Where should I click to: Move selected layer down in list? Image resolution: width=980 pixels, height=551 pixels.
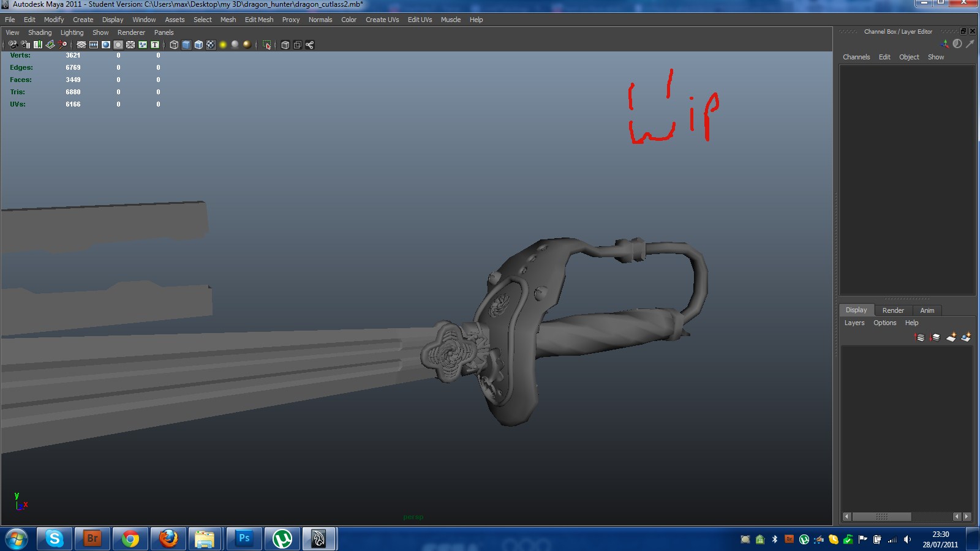point(935,337)
